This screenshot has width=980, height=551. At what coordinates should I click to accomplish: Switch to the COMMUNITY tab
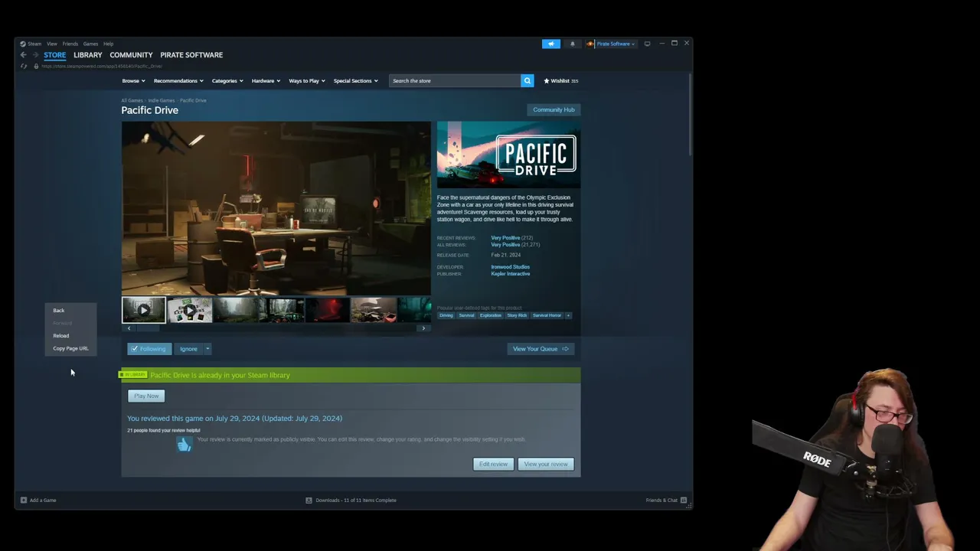click(131, 55)
